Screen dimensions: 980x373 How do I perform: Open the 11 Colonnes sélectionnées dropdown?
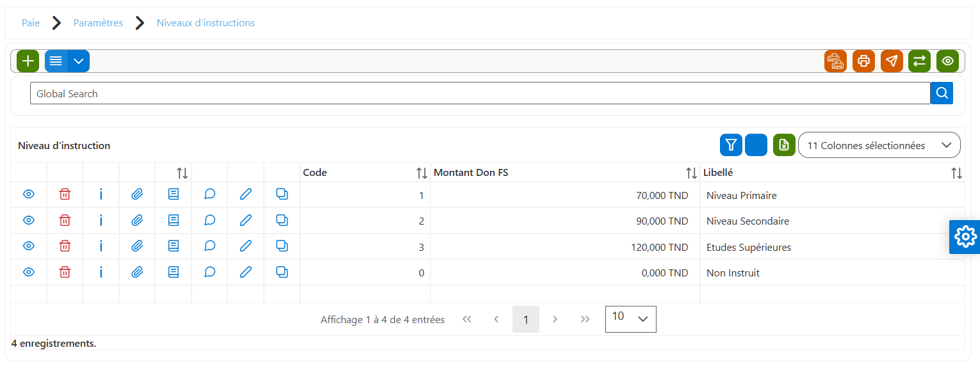(x=879, y=145)
